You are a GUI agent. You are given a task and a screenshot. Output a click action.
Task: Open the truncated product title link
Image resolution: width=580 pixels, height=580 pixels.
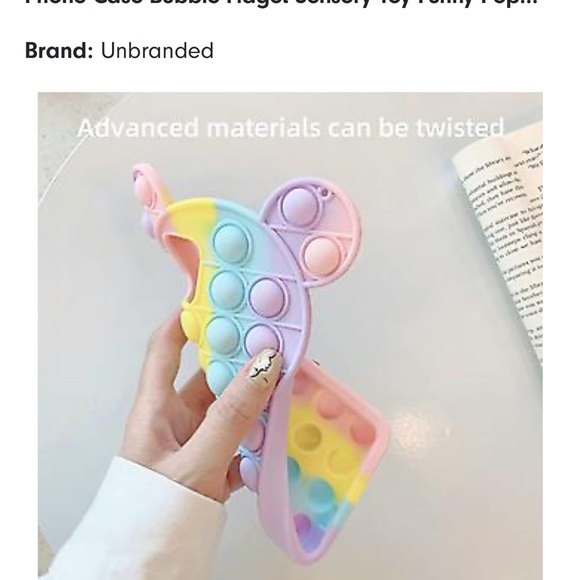pos(281,3)
